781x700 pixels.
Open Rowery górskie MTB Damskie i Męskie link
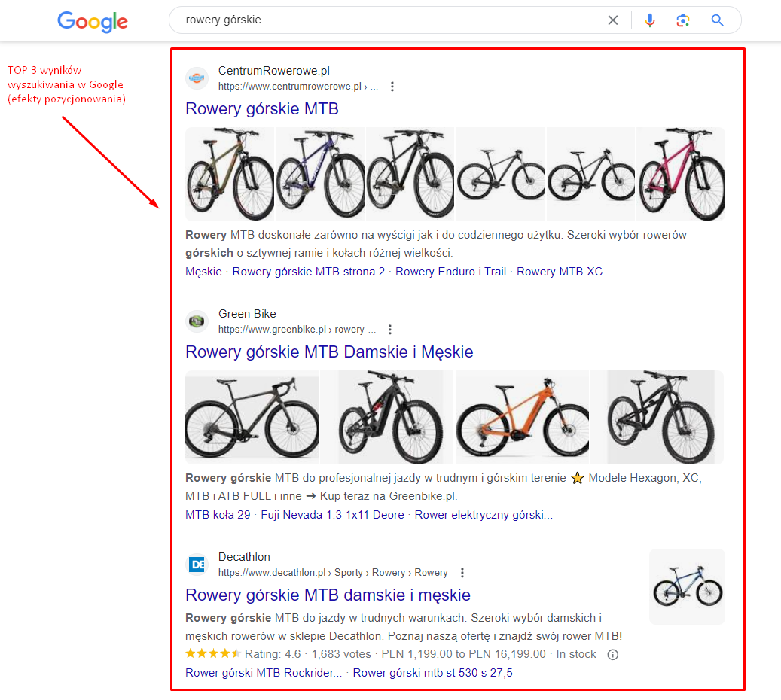point(329,352)
